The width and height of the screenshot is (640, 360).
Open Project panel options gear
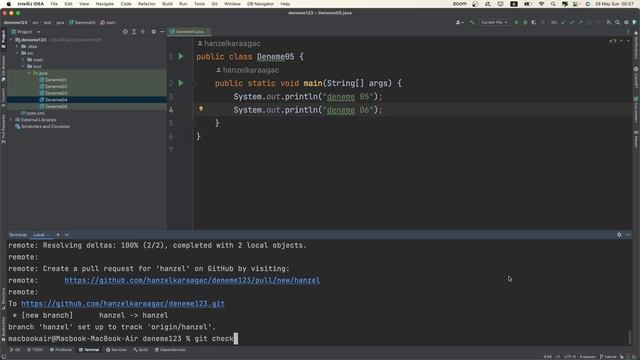(153, 32)
